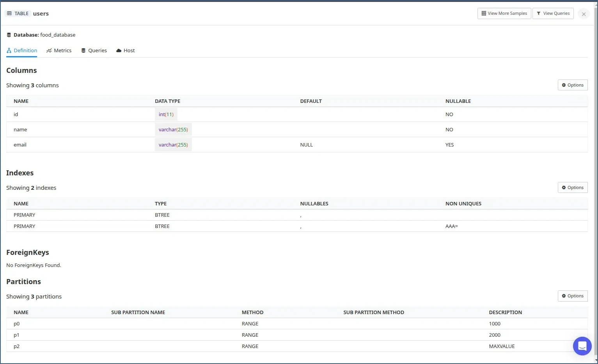Open the Queries tab

[94, 51]
